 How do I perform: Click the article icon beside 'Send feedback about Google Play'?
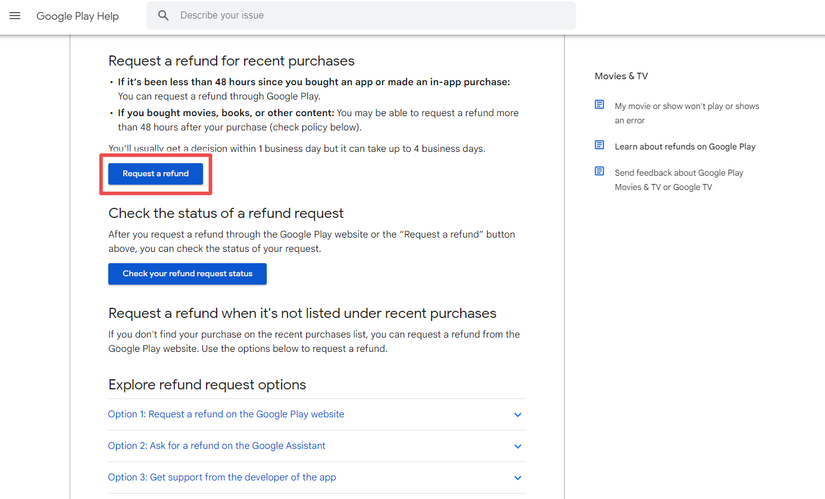point(600,172)
